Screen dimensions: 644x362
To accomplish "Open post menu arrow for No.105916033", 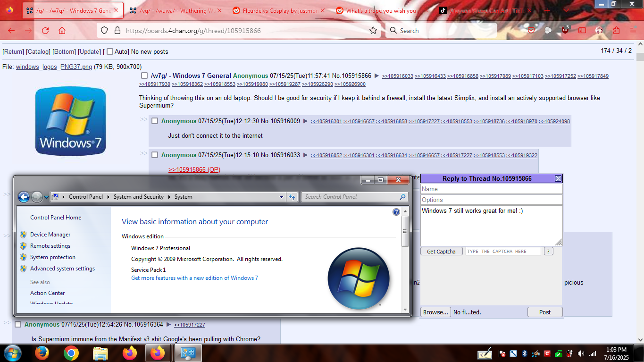I will [305, 155].
